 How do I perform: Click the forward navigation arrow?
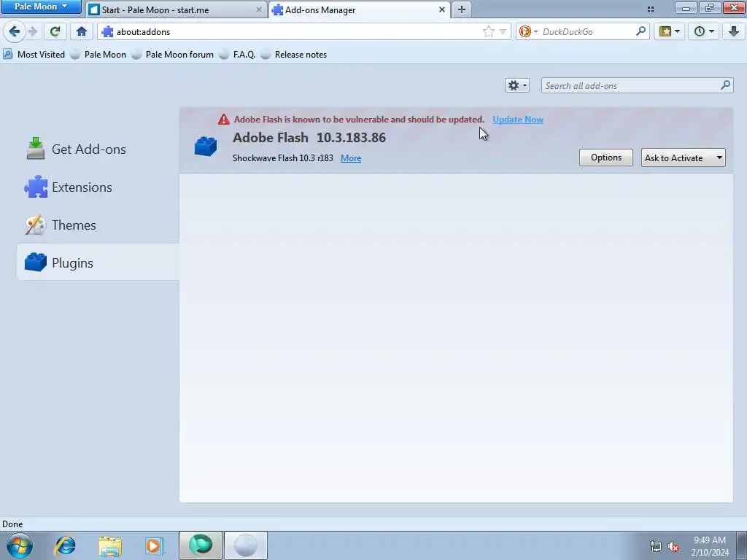[x=33, y=32]
